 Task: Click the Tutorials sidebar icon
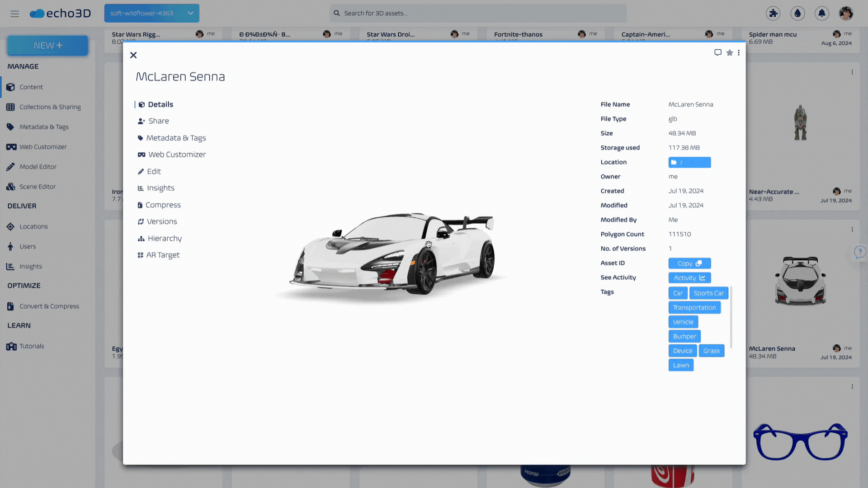point(11,346)
